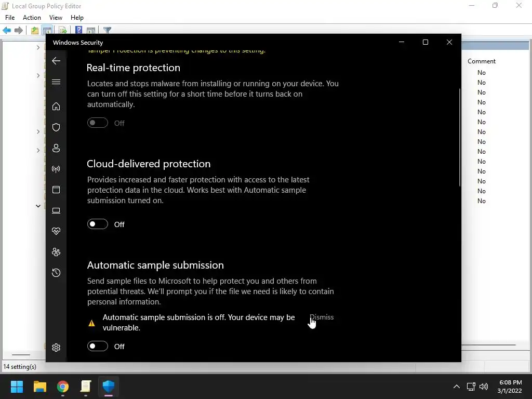Click Export List icon in Group Policy Editor

[x=63, y=30]
